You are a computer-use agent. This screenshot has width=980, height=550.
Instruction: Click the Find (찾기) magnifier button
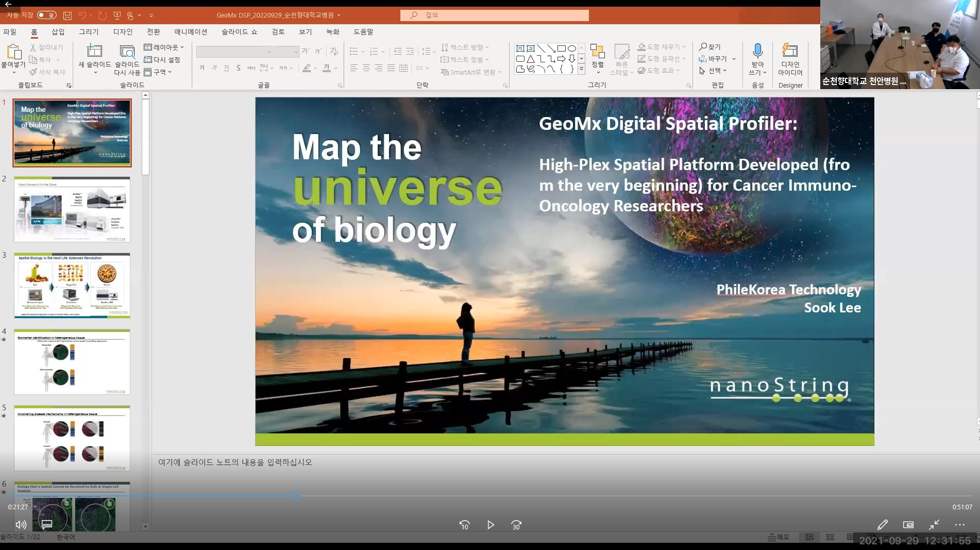(710, 47)
